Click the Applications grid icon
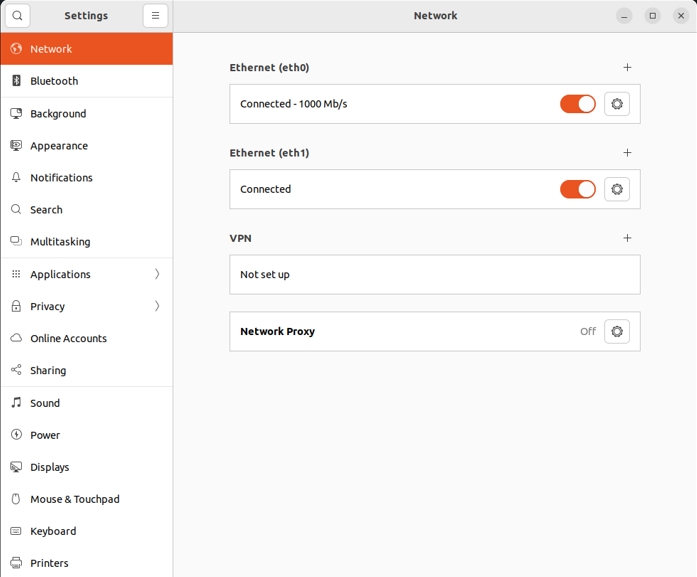This screenshot has height=577, width=697. pos(16,274)
